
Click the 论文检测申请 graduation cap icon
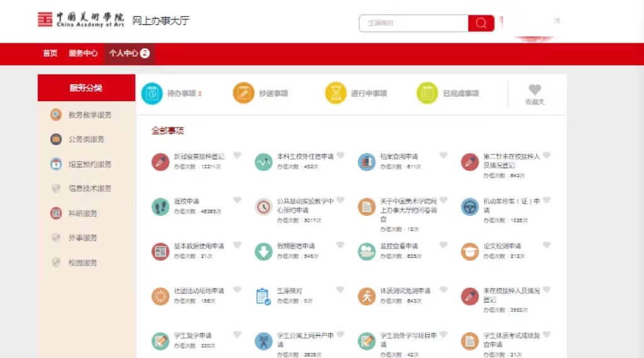click(x=470, y=251)
